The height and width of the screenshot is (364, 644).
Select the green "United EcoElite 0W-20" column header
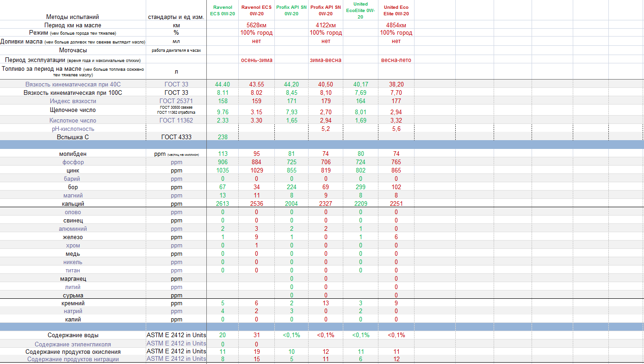coord(360,10)
